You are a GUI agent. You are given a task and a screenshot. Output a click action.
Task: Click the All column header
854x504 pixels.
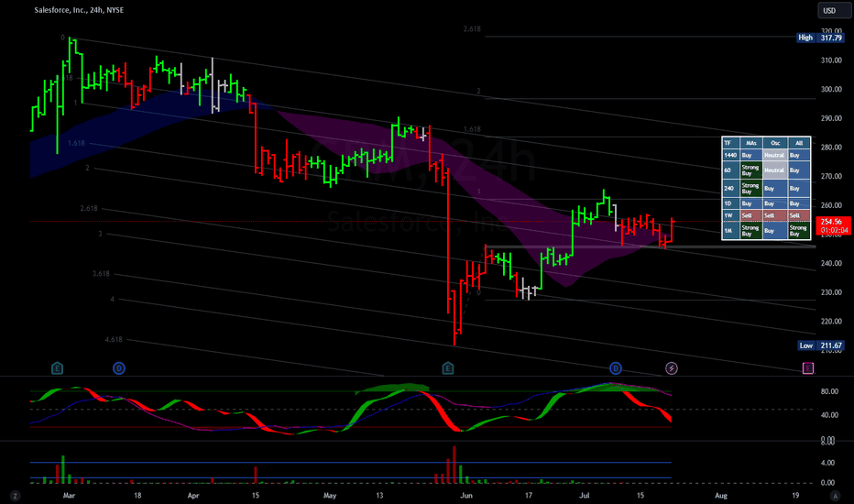coord(799,143)
